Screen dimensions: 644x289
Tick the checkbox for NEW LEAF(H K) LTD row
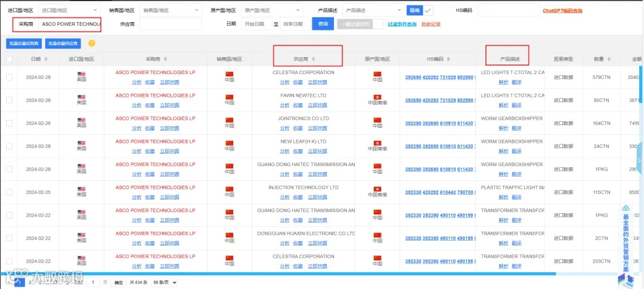(9, 146)
